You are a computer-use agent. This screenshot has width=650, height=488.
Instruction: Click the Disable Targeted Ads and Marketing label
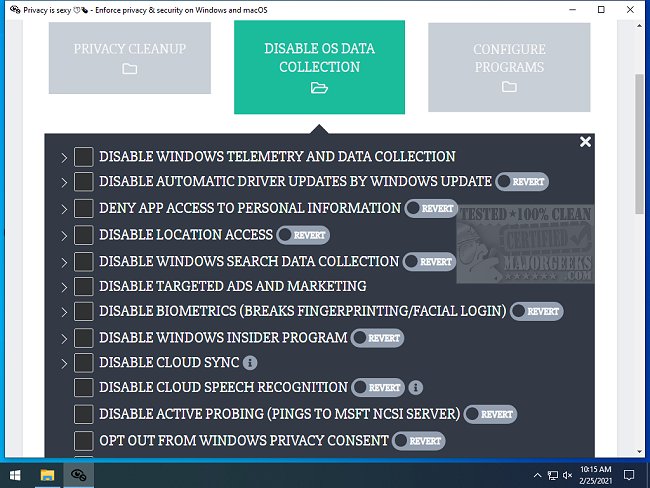coord(233,286)
